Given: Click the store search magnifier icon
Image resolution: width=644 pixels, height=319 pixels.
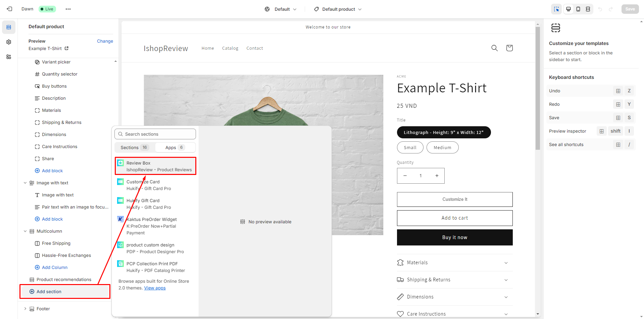Looking at the screenshot, I should [x=494, y=48].
